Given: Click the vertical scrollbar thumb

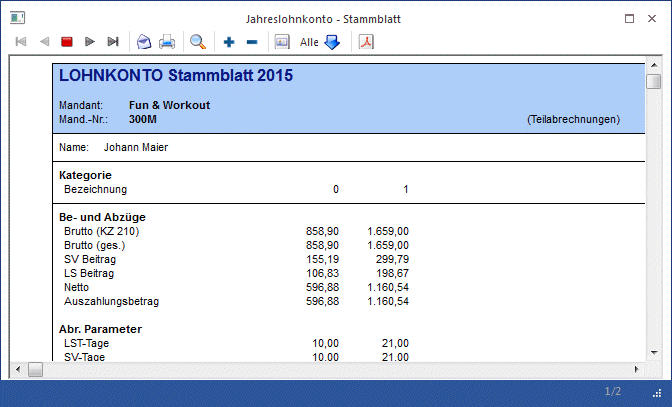Looking at the screenshot, I should [653, 82].
